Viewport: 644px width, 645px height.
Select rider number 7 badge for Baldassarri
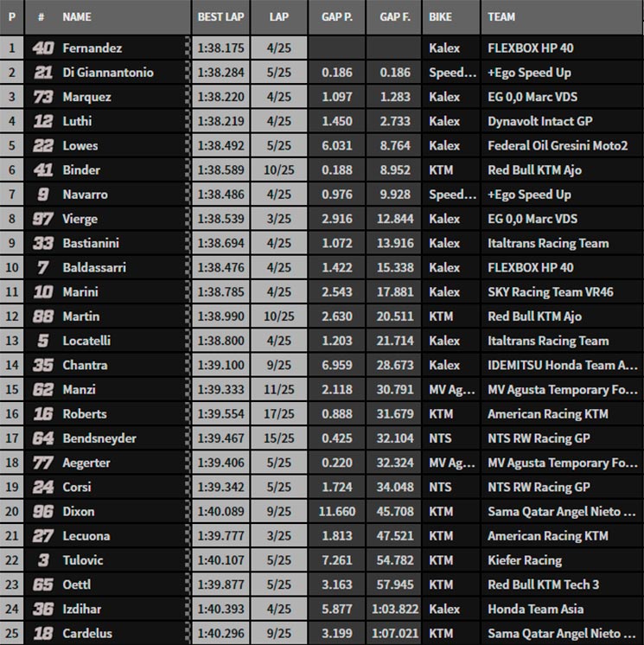43,268
